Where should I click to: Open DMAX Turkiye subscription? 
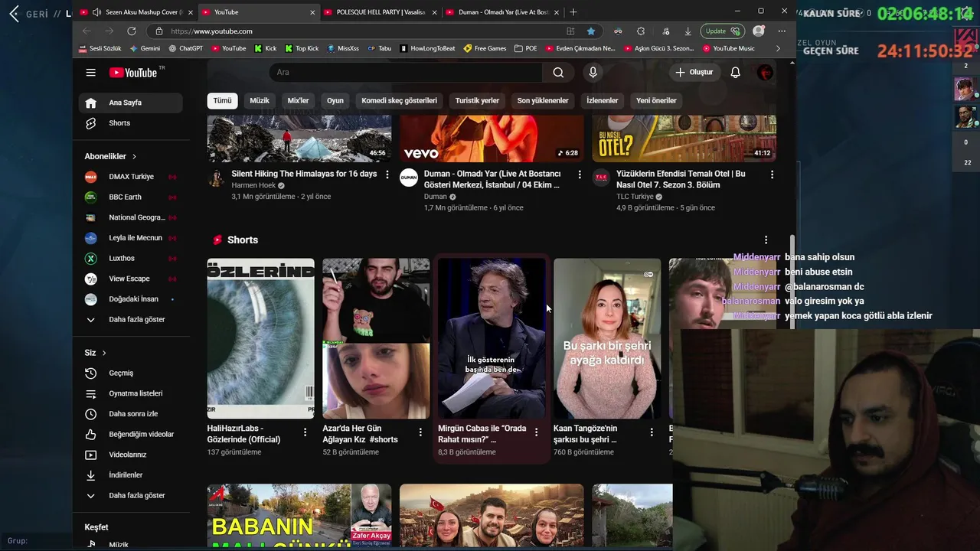coord(130,177)
